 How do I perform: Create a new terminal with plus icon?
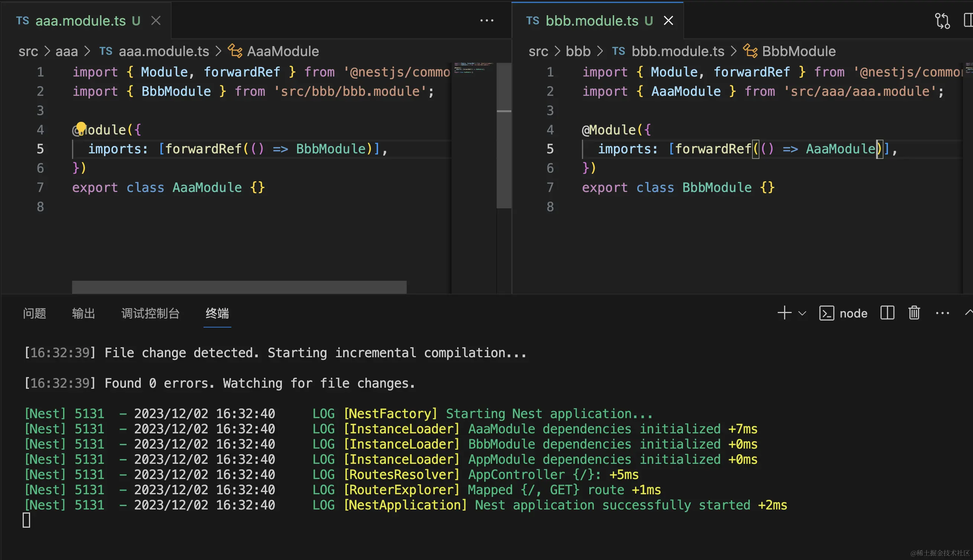[x=784, y=313]
